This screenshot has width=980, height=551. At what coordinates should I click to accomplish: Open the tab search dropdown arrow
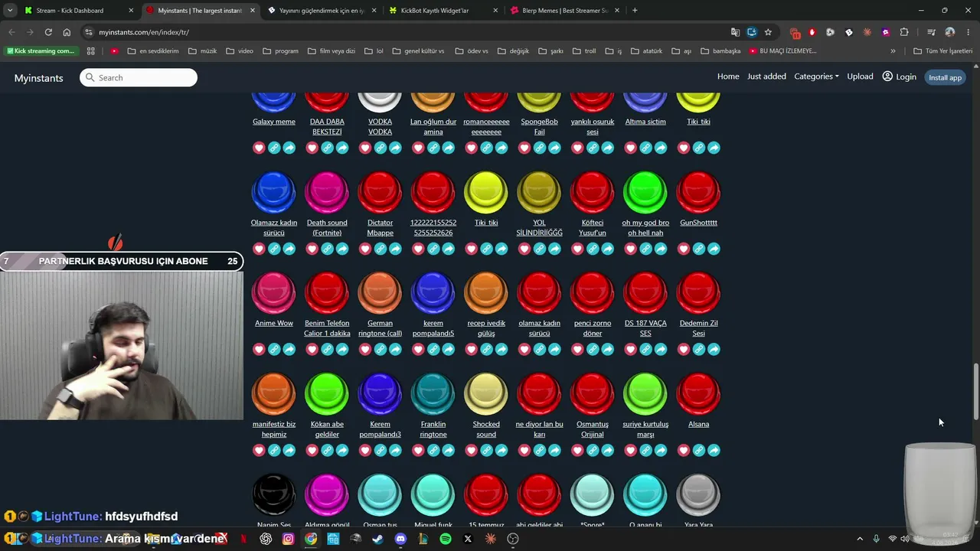10,11
